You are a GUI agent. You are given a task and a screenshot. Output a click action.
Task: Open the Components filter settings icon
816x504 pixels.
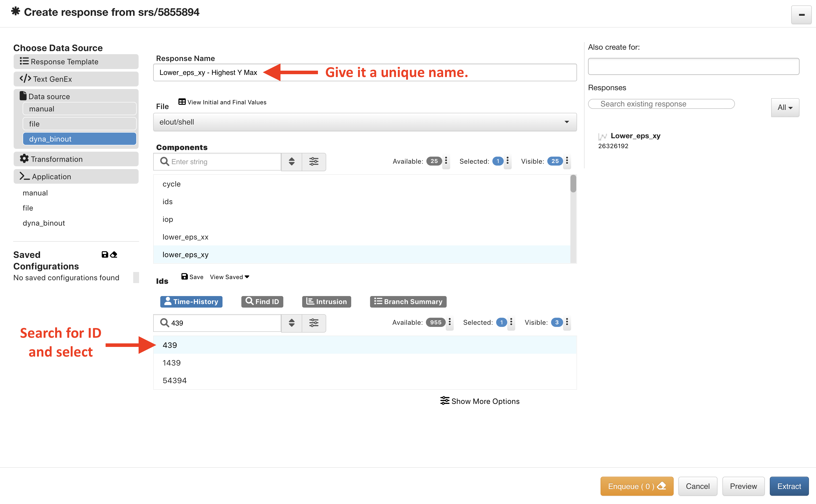coord(313,162)
